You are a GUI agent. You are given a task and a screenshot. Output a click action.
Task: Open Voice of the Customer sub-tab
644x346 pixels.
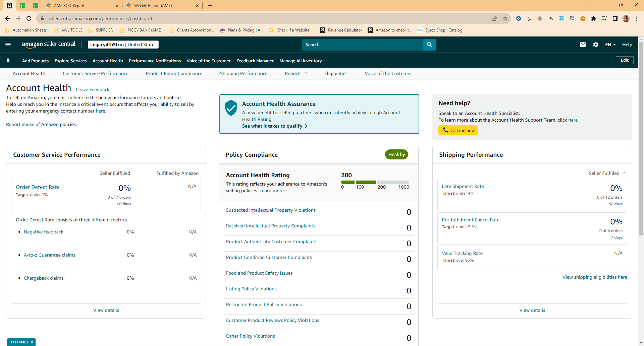388,73
